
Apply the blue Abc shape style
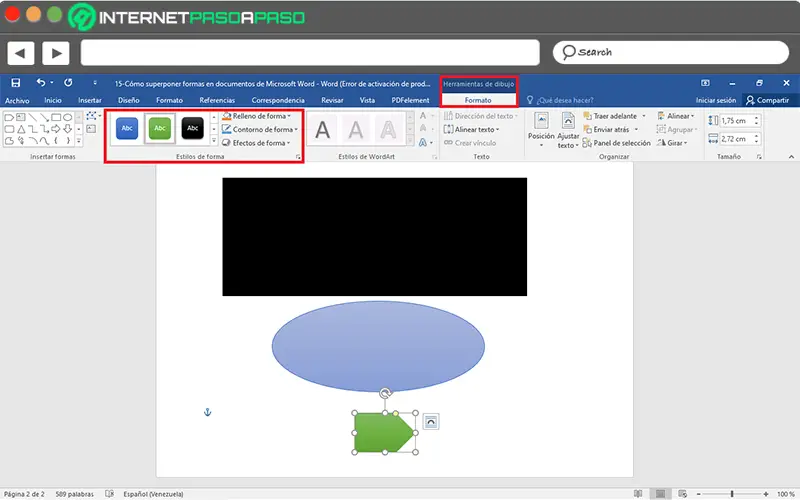127,128
